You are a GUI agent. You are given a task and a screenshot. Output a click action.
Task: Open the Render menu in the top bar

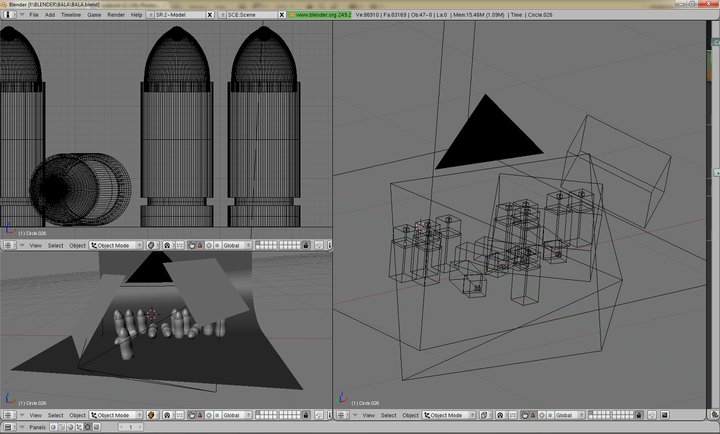(116, 16)
